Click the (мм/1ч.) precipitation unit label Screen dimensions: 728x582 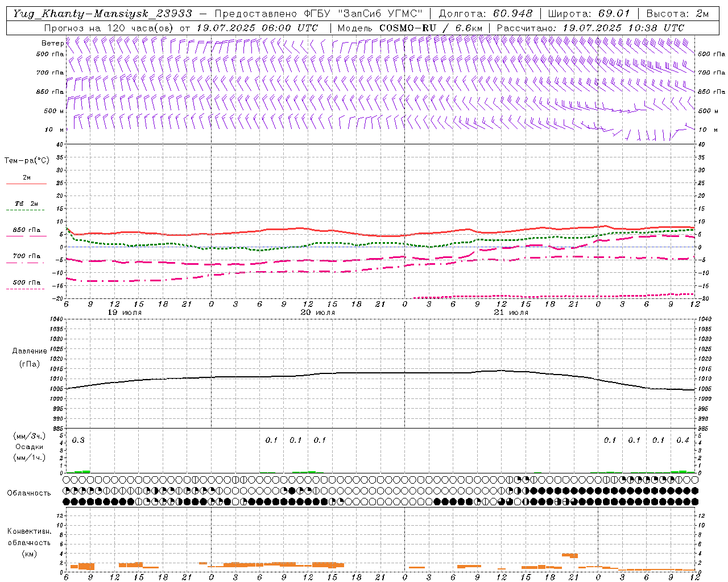click(30, 458)
